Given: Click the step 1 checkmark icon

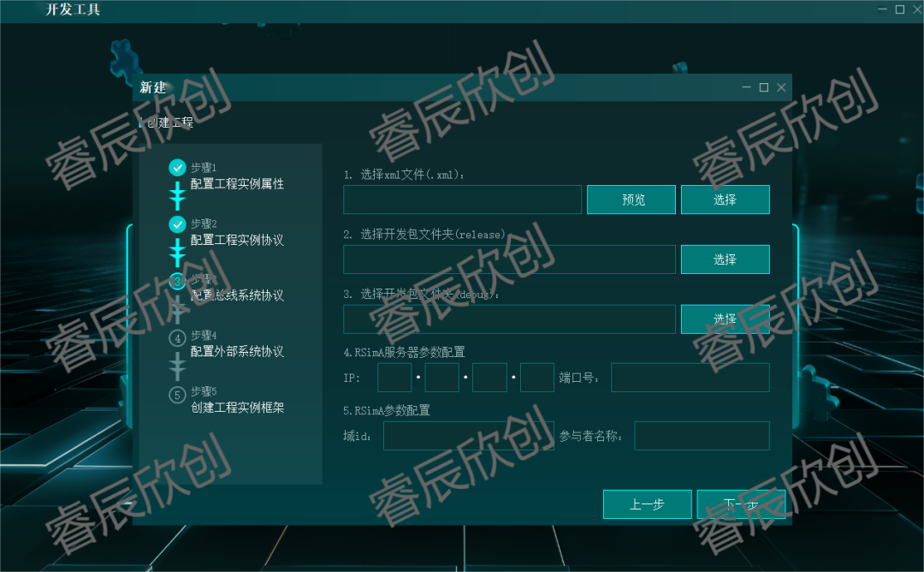Looking at the screenshot, I should pyautogui.click(x=178, y=168).
